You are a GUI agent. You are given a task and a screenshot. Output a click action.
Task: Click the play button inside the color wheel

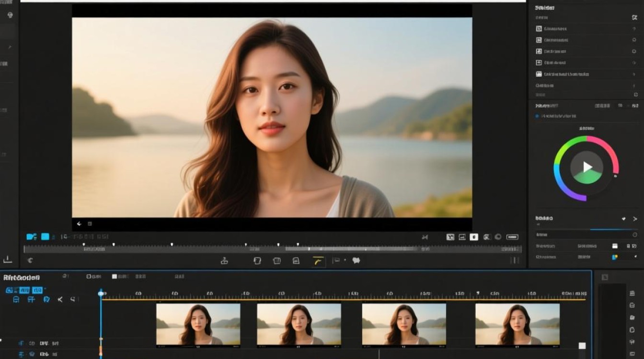587,167
